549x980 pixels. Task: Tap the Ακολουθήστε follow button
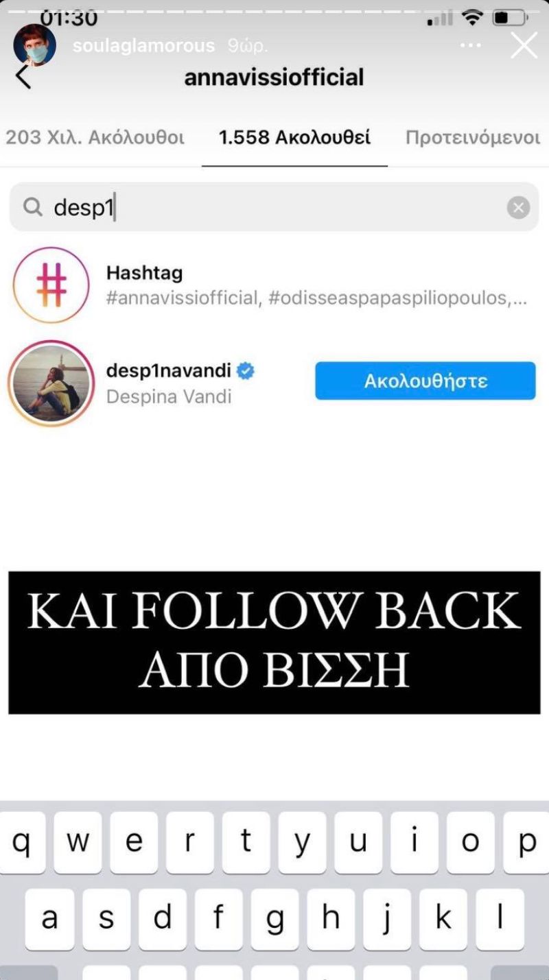coord(425,381)
